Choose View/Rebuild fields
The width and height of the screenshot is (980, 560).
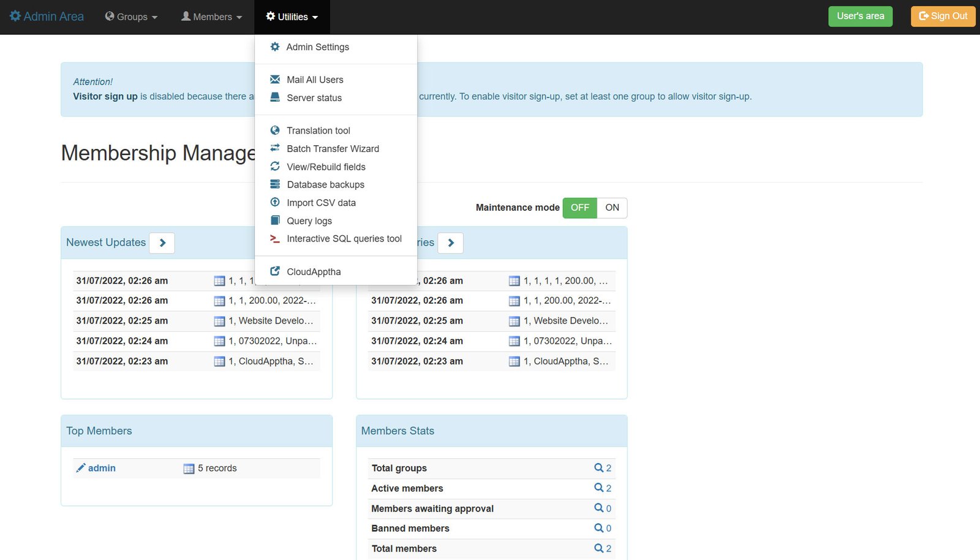click(x=336, y=167)
